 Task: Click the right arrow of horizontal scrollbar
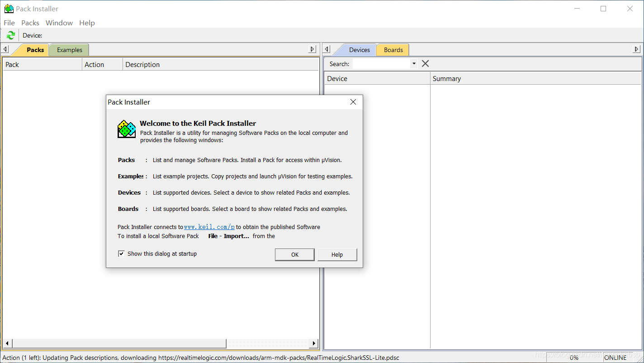coord(314,344)
